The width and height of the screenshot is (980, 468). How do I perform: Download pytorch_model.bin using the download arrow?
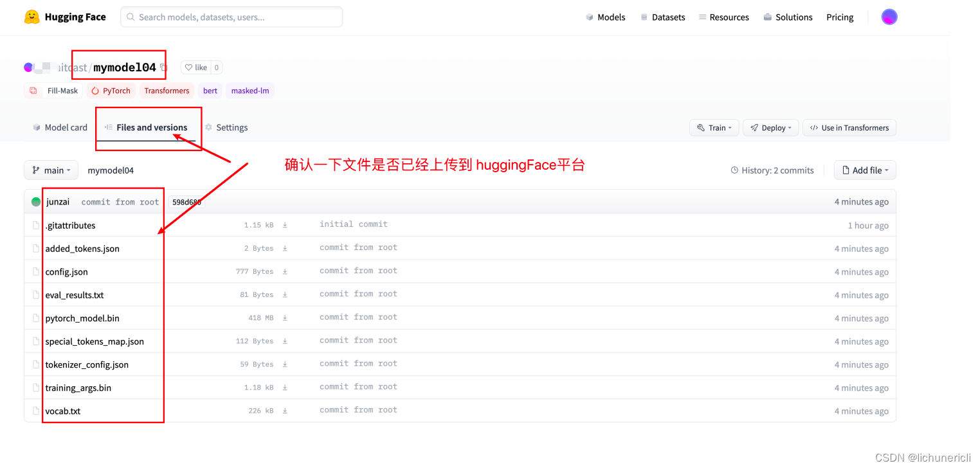coord(285,318)
